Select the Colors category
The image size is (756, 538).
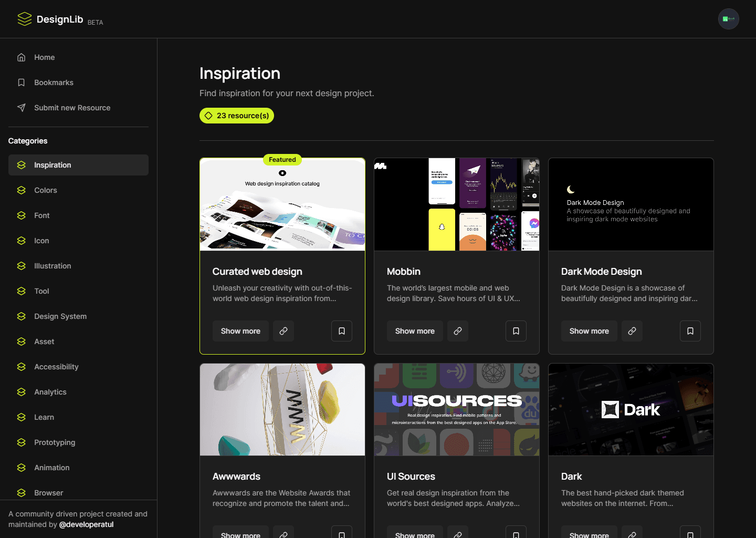pyautogui.click(x=78, y=190)
